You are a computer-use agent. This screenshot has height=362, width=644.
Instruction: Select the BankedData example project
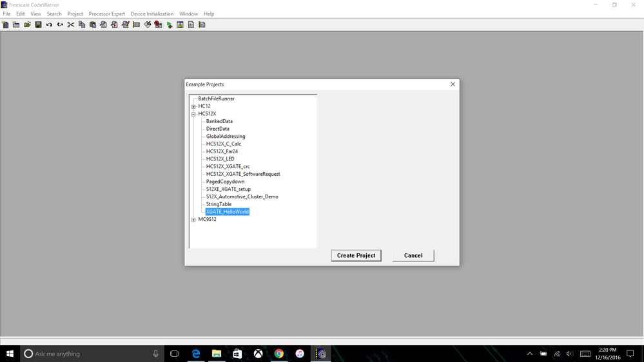tap(219, 121)
